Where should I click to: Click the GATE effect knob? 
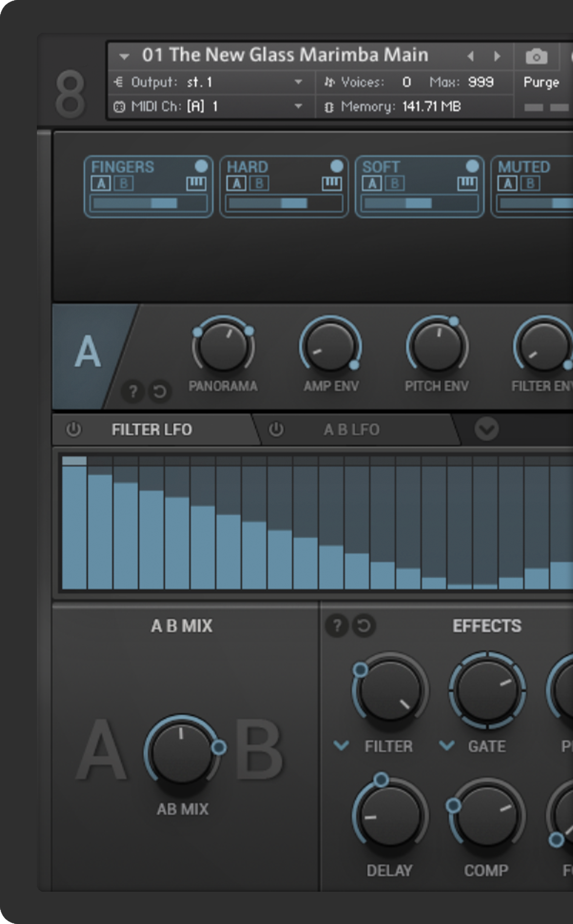(487, 690)
